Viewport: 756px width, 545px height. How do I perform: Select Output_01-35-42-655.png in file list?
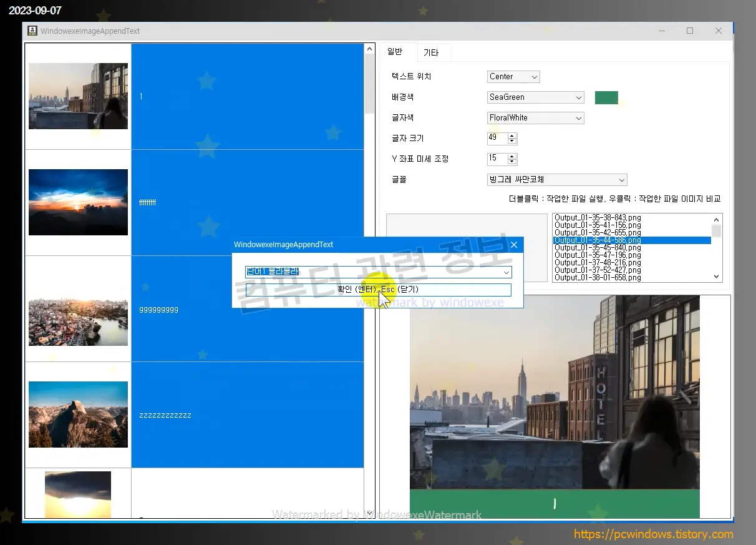click(598, 232)
